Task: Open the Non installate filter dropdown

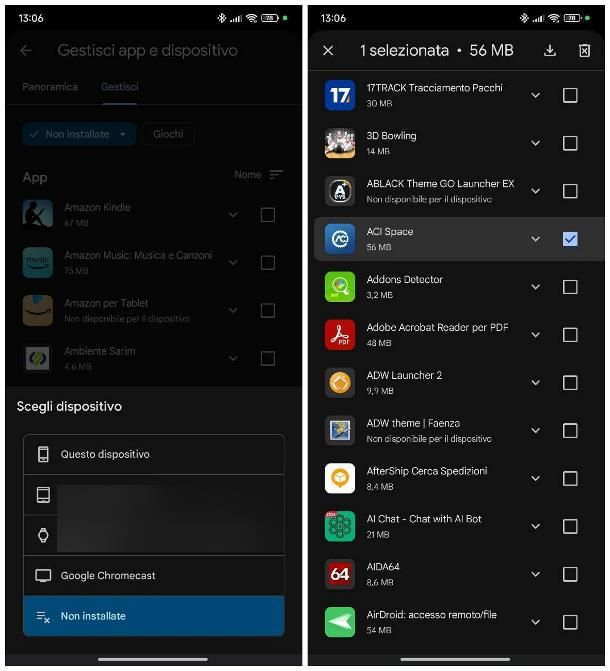Action: click(79, 134)
